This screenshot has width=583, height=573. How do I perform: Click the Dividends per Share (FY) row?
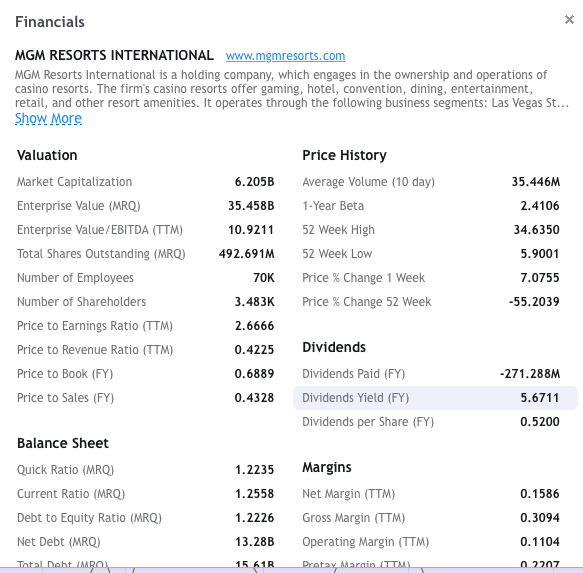[435, 422]
